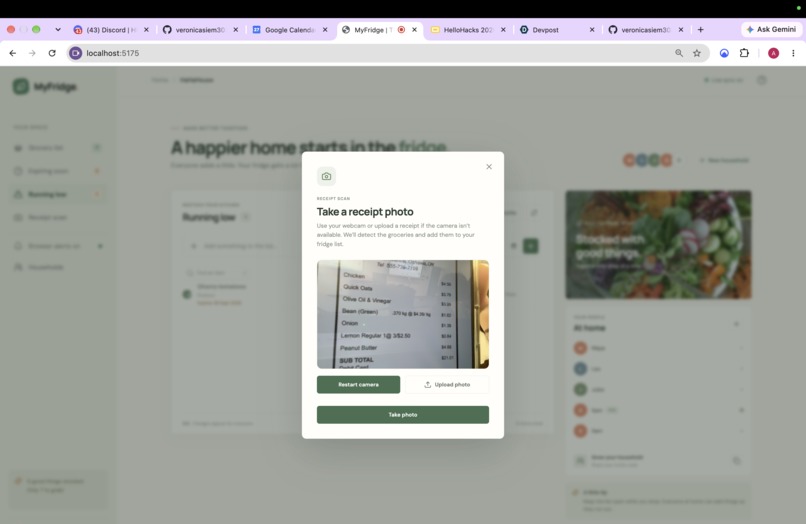Click the zoom magnifier icon in address bar
The height and width of the screenshot is (524, 806).
(679, 53)
